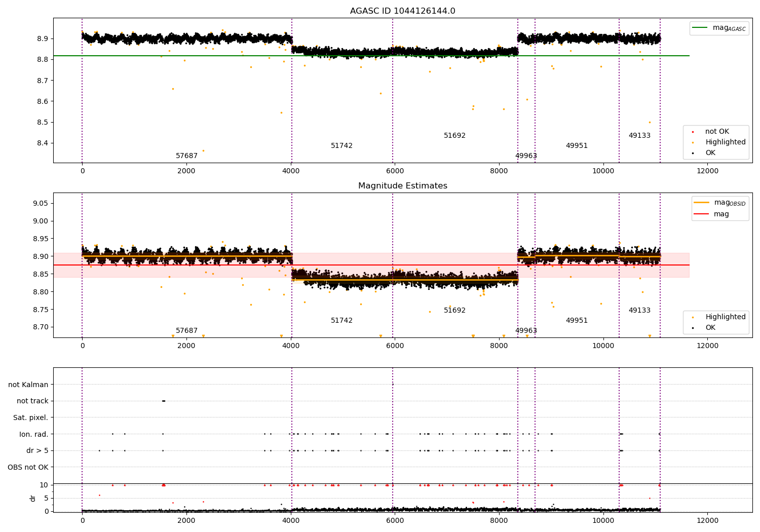The image size is (760, 532).
Task: Select the green mag AGASC legend entry
Action: [719, 28]
